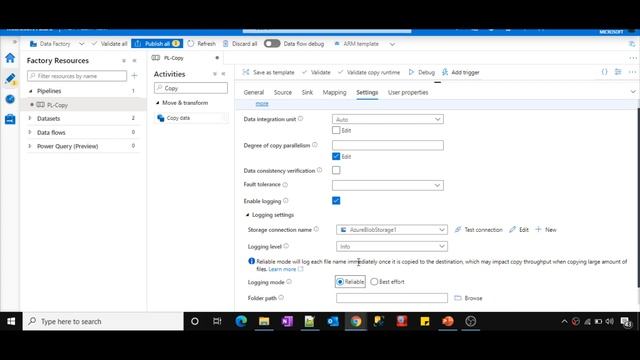The height and width of the screenshot is (360, 640).
Task: Collapse the Move & transform group
Action: pos(158,103)
